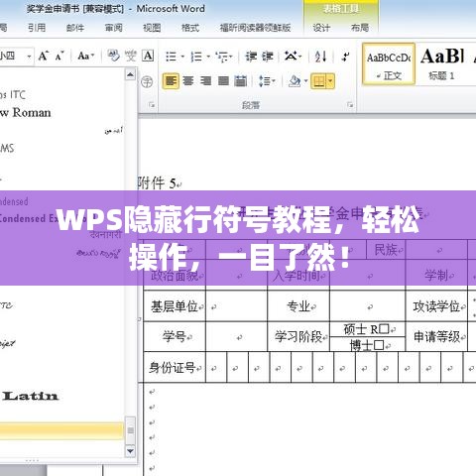
Task: Apply Distributed alignment
Action: coord(241,81)
